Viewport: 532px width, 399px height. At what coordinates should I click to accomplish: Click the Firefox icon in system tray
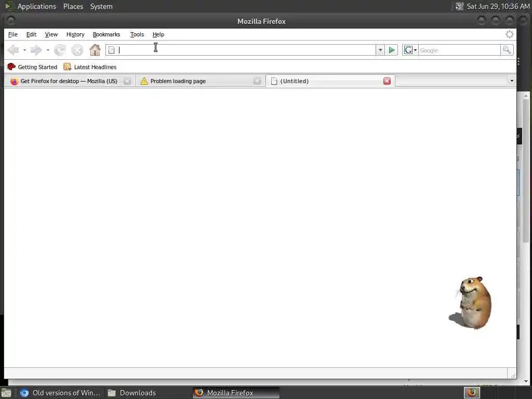[472, 393]
